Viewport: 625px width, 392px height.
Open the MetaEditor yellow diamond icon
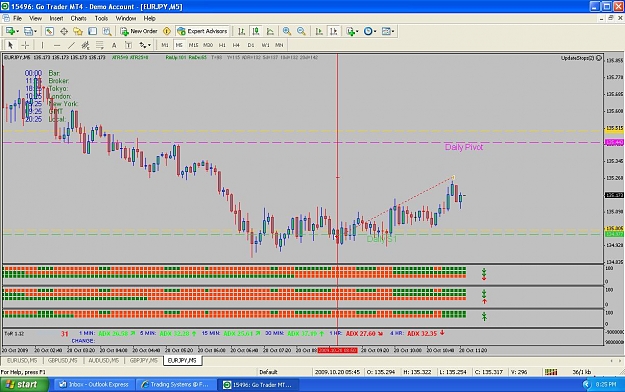(167, 31)
